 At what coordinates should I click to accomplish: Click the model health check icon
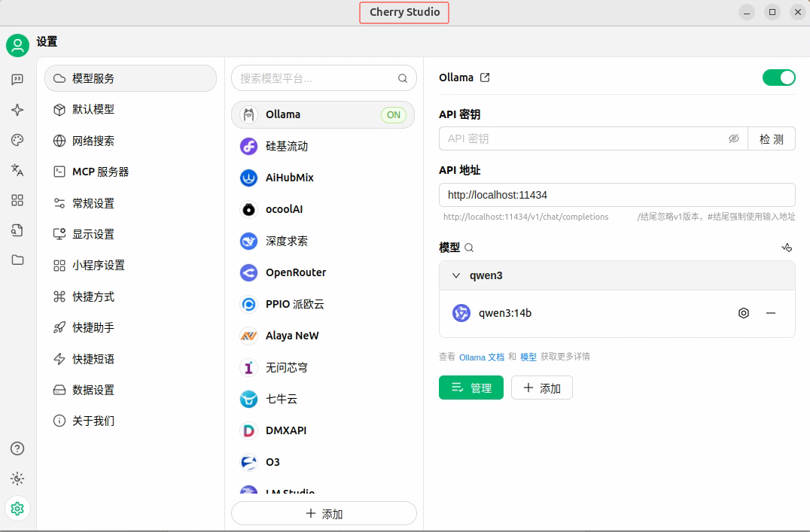pyautogui.click(x=787, y=248)
